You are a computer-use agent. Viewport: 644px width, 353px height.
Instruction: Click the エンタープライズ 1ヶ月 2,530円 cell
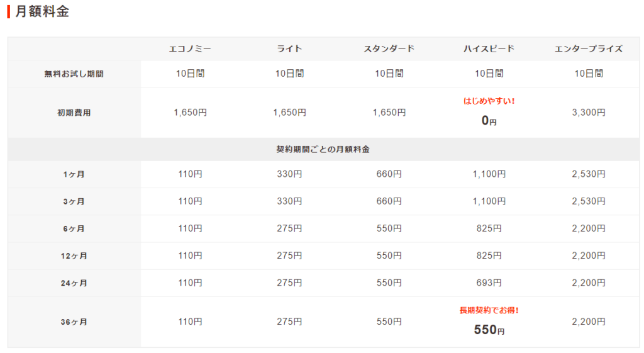coord(589,174)
